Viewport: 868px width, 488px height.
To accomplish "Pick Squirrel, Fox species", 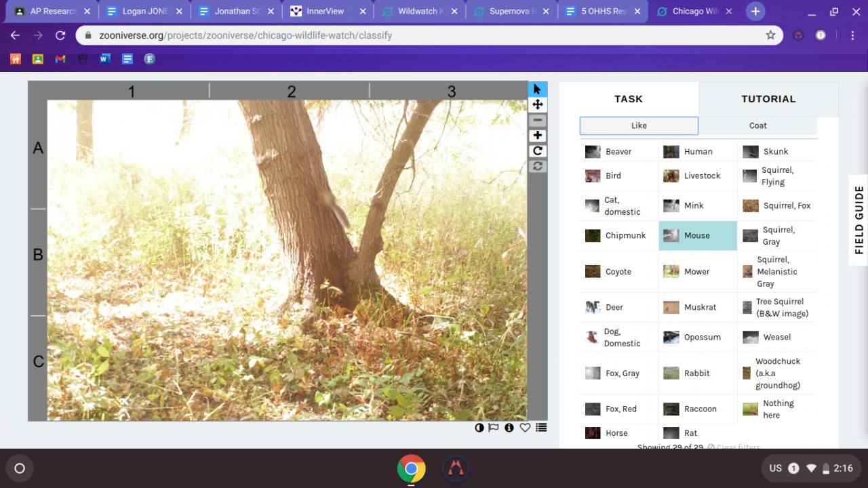I will click(x=777, y=205).
